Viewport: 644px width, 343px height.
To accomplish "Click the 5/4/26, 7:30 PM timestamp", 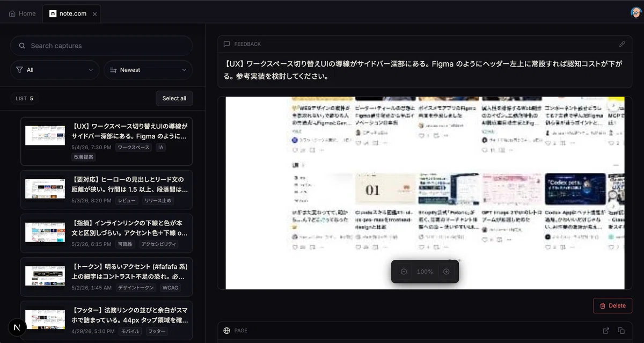I will click(x=91, y=147).
